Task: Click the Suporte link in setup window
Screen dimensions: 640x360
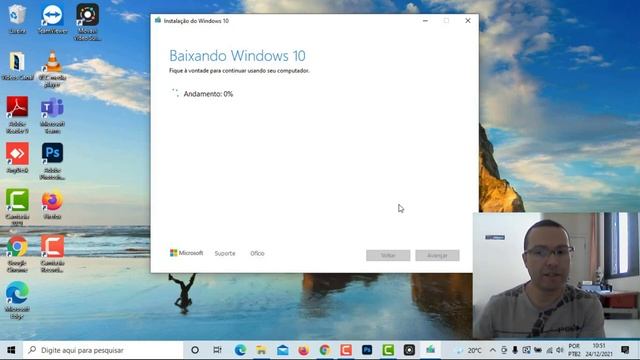Action: [x=225, y=253]
